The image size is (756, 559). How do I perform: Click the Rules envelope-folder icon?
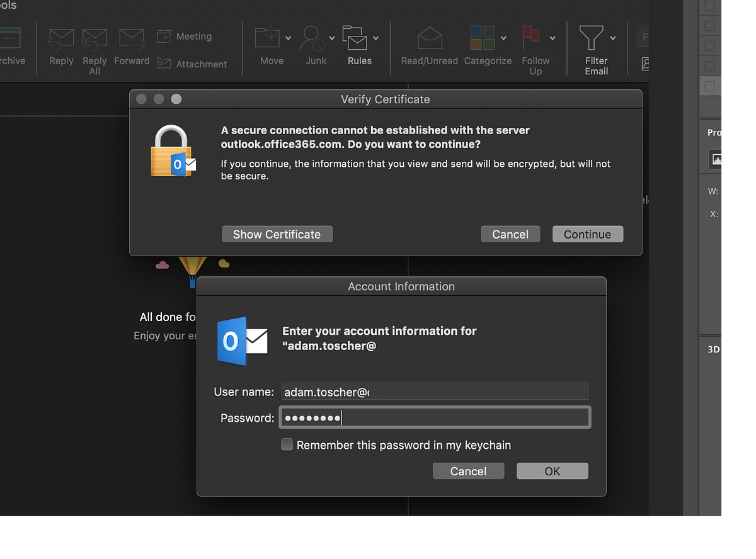click(355, 38)
